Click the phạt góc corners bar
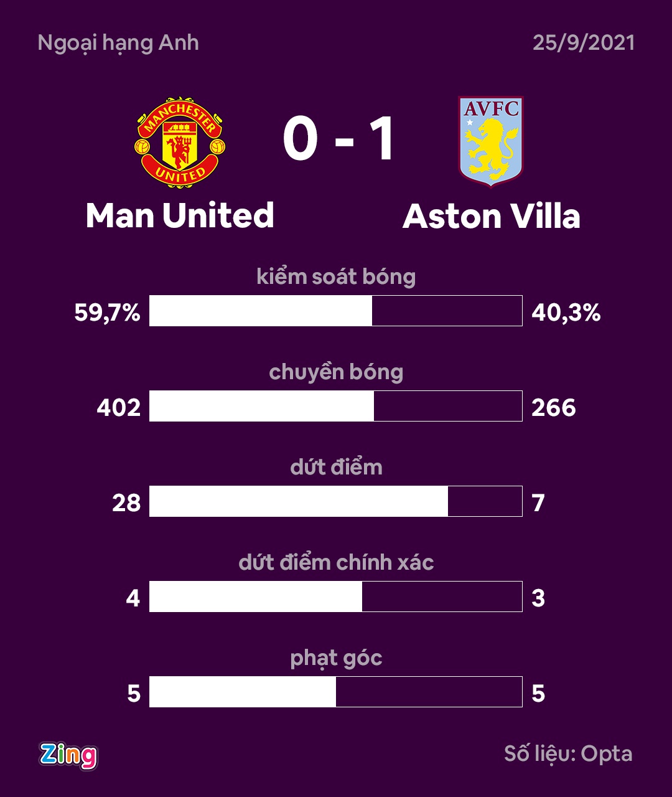This screenshot has width=672, height=797. (x=336, y=692)
